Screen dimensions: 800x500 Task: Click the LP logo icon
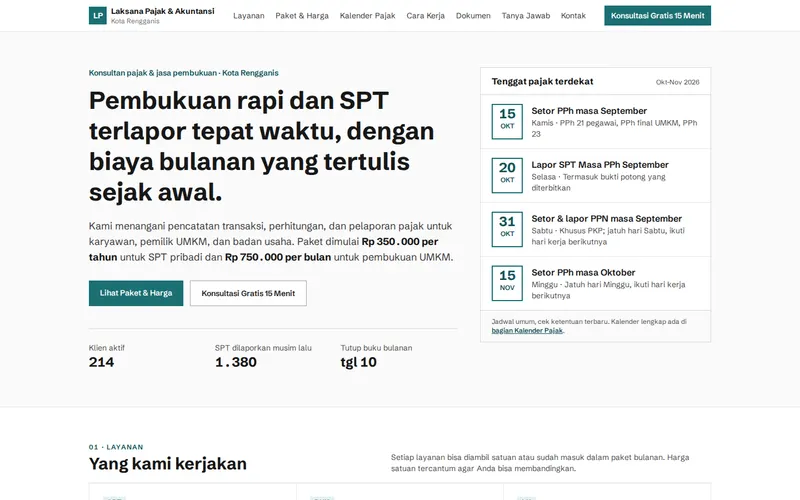97,15
